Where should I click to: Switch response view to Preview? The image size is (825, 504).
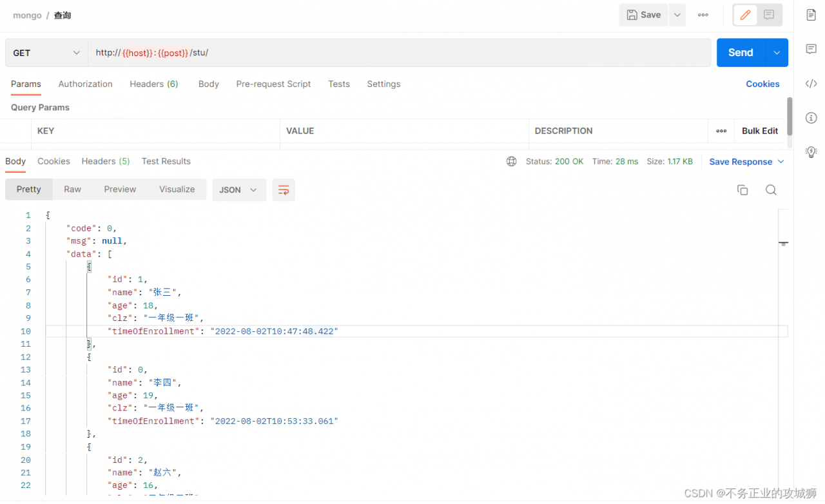[120, 189]
